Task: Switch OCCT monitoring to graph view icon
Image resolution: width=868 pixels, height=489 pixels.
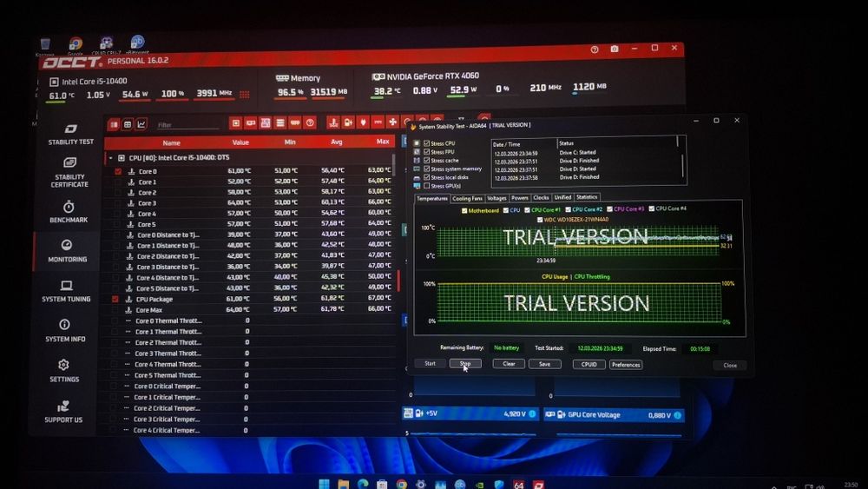Action: 141,124
